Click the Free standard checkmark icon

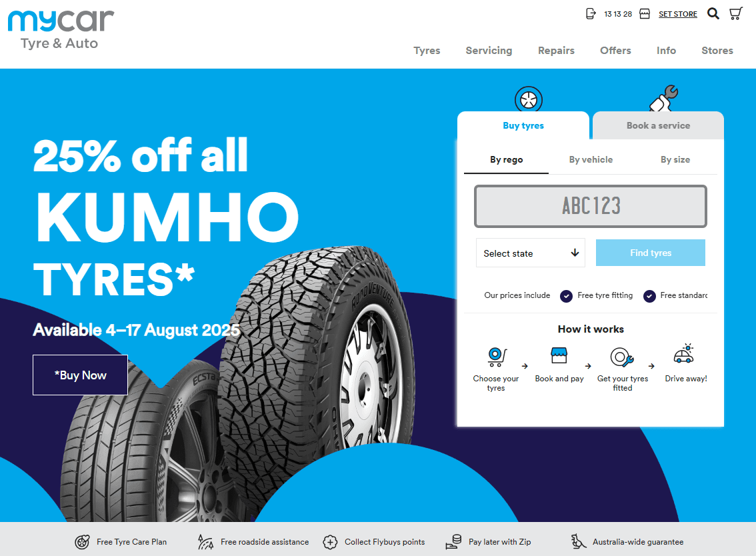coord(649,295)
